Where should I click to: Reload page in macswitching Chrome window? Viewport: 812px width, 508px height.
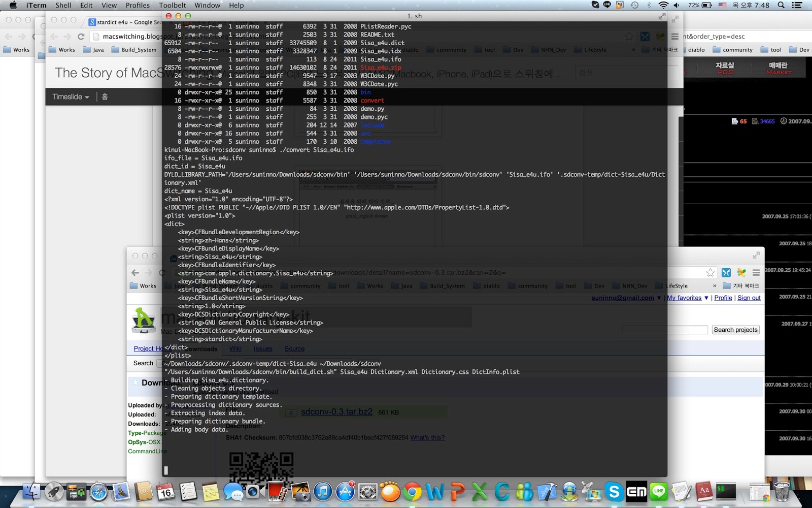(x=81, y=37)
